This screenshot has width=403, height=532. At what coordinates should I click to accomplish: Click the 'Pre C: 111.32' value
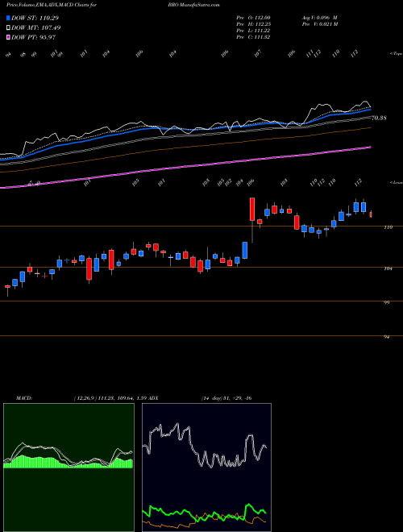pyautogui.click(x=253, y=37)
